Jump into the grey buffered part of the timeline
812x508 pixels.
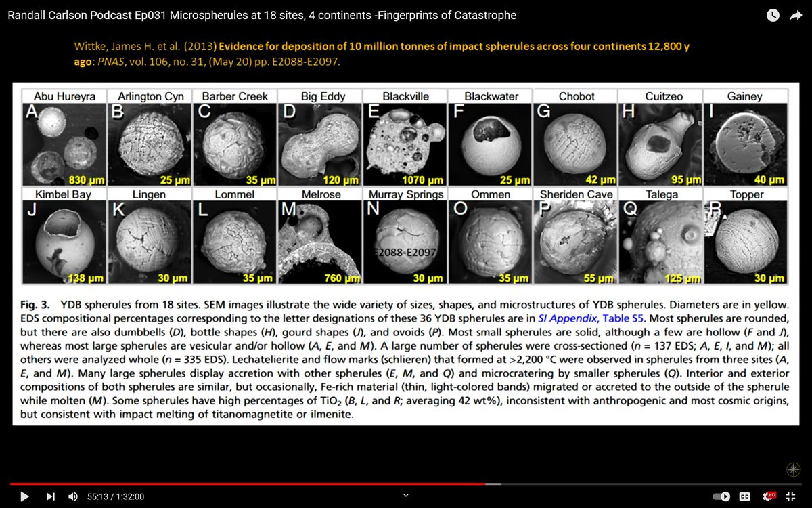493,484
